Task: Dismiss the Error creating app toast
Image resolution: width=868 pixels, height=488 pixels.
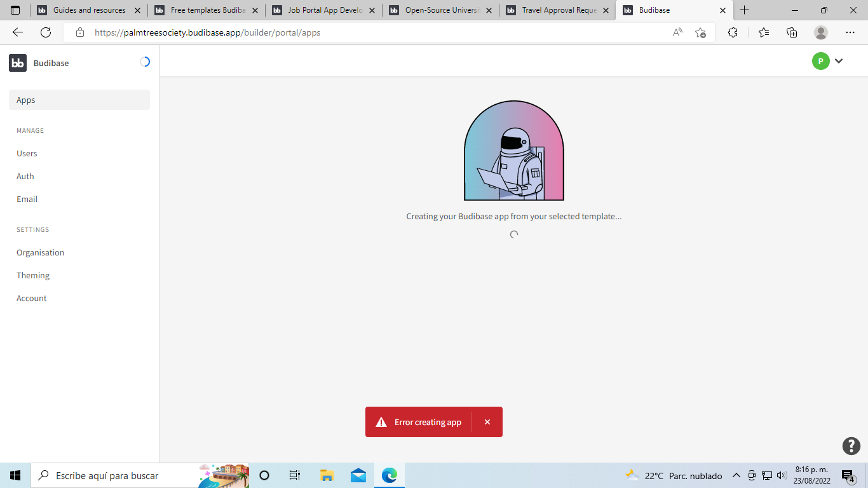Action: coord(487,421)
